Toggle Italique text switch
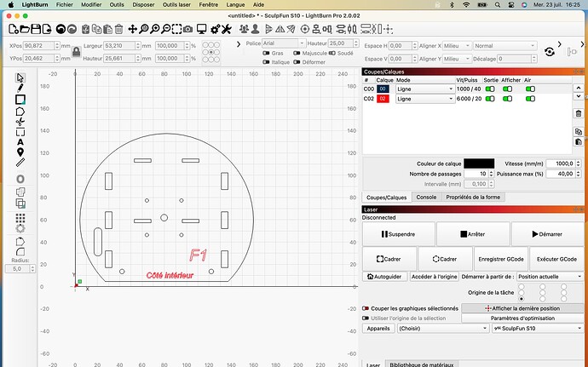 click(266, 62)
